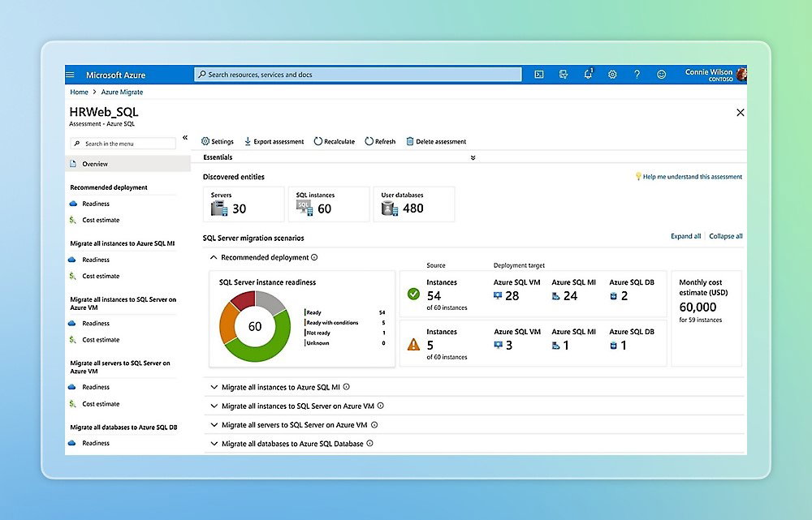Delete assessment from toolbar

pyautogui.click(x=436, y=141)
